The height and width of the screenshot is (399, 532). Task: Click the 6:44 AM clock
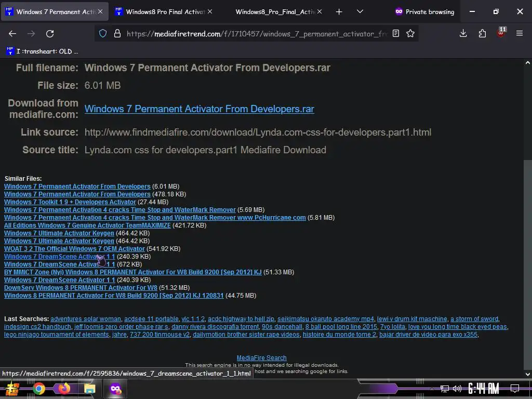tap(483, 389)
